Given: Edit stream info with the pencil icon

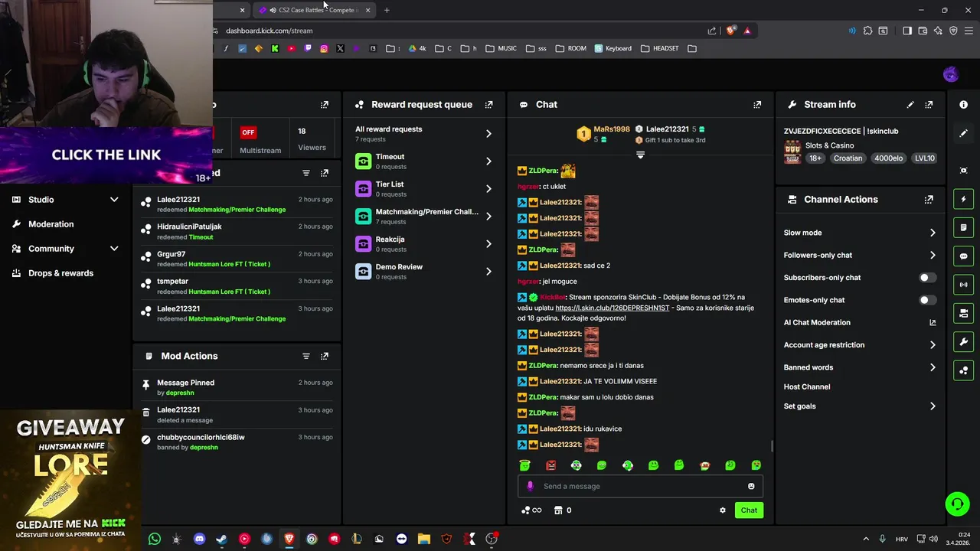Looking at the screenshot, I should [x=910, y=105].
